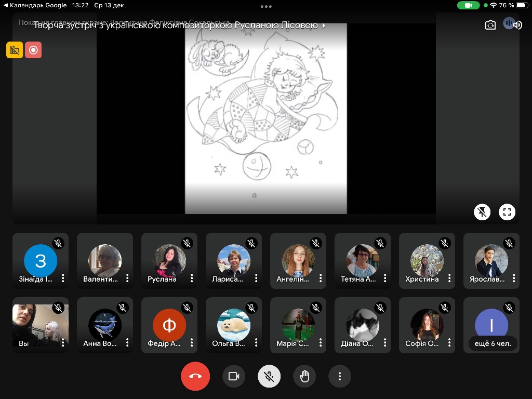Toggle the camera on or off
Image resolution: width=532 pixels, height=399 pixels.
coord(234,376)
